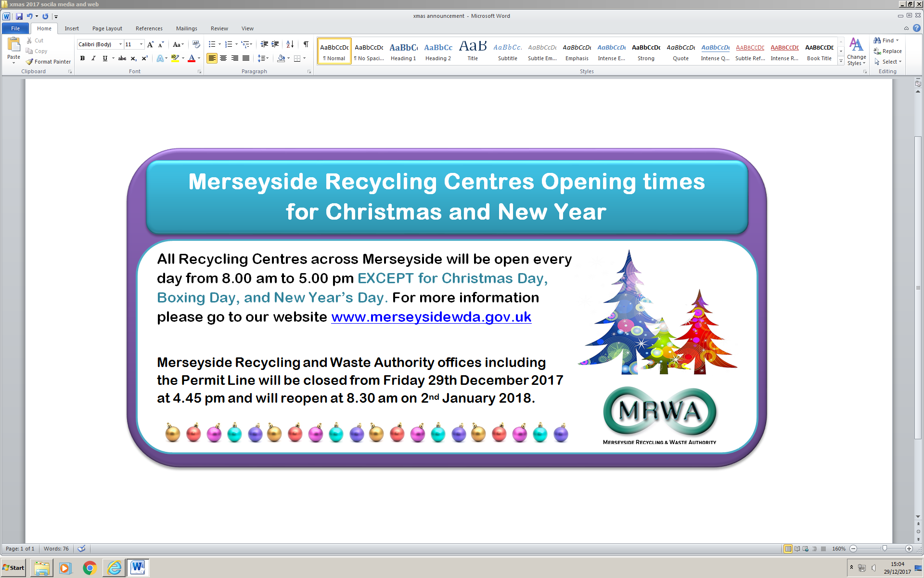Click the zoom slider handle
This screenshot has height=578, width=924.
[x=885, y=549]
